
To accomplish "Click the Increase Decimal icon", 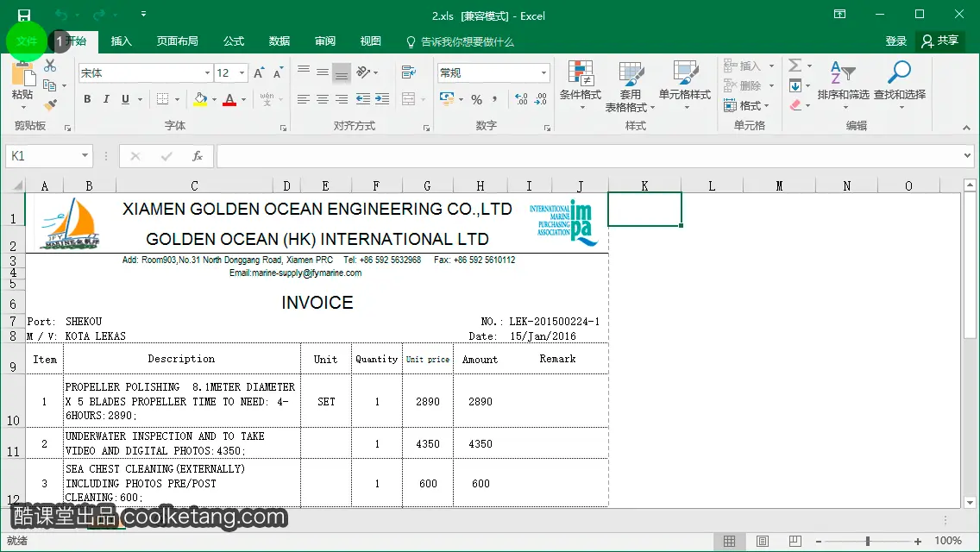I will click(521, 99).
